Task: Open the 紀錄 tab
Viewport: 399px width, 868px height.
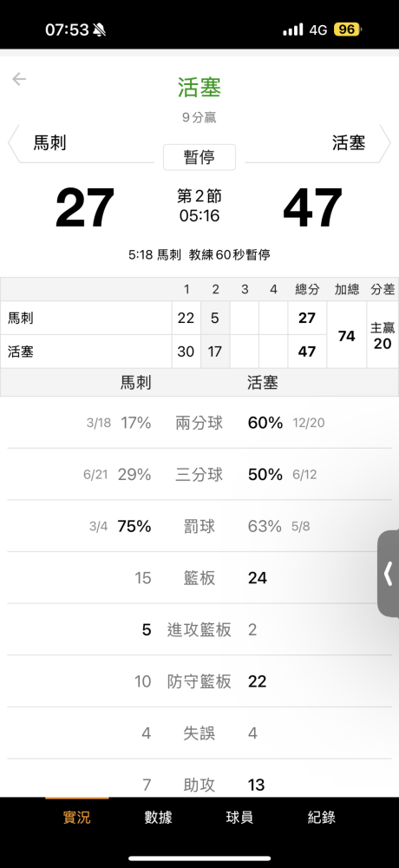Action: click(322, 817)
